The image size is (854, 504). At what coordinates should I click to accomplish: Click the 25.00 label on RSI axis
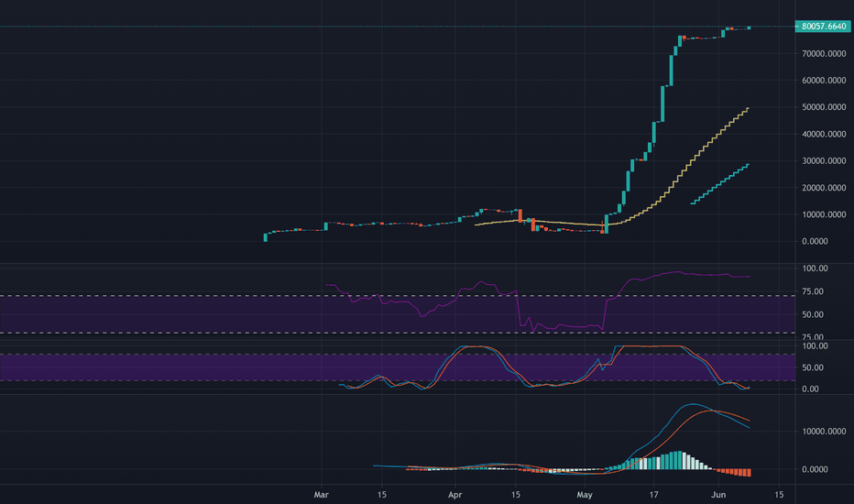(813, 336)
